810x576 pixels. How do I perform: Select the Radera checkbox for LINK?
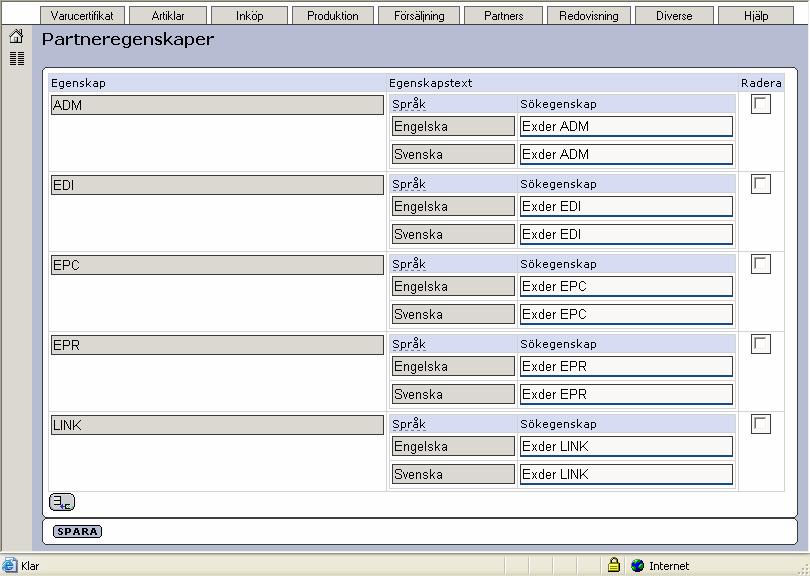point(761,424)
